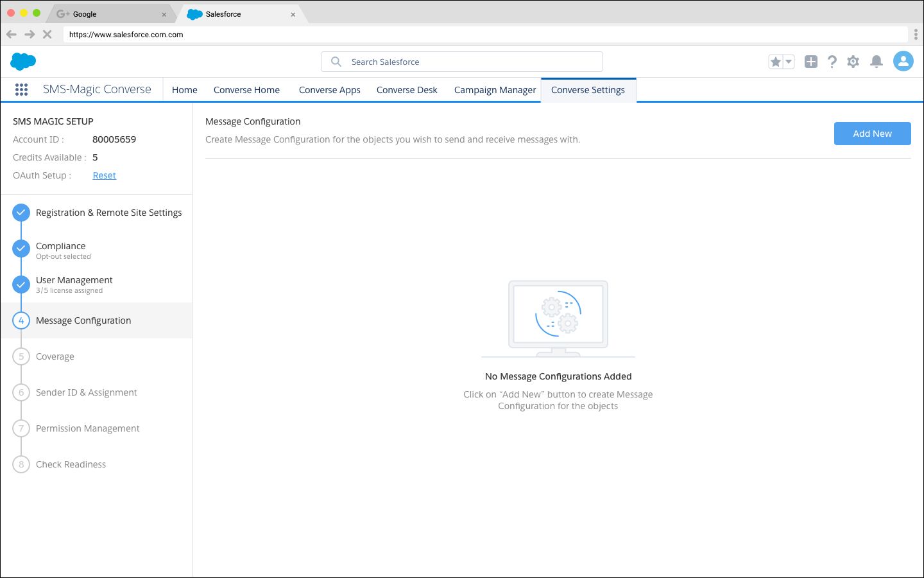Click the Add New button
Viewport: 924px width, 578px height.
[x=873, y=134]
